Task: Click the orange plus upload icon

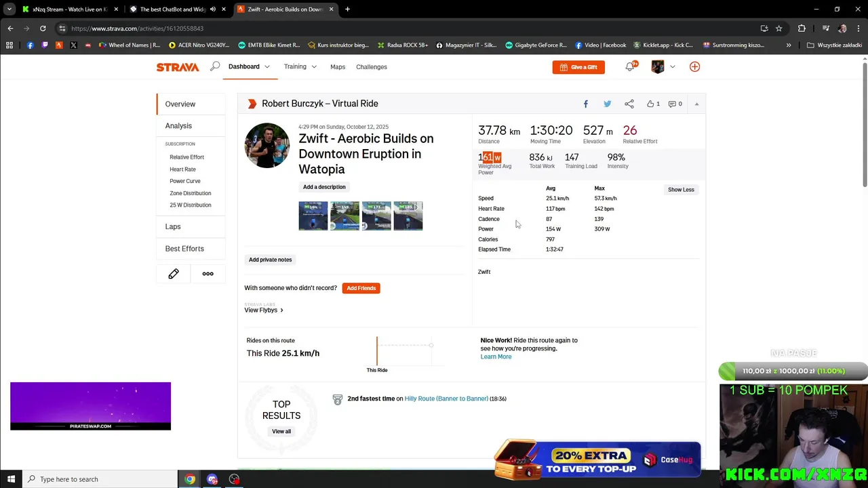Action: (x=694, y=66)
